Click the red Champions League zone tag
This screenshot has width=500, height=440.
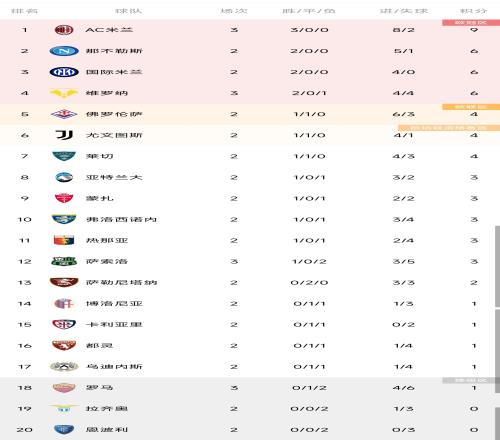471,23
